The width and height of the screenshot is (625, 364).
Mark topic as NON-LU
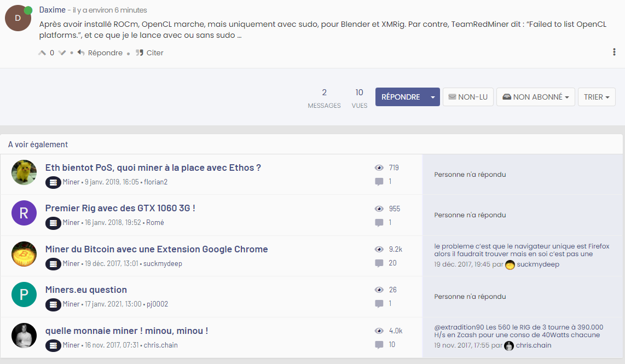coord(468,97)
